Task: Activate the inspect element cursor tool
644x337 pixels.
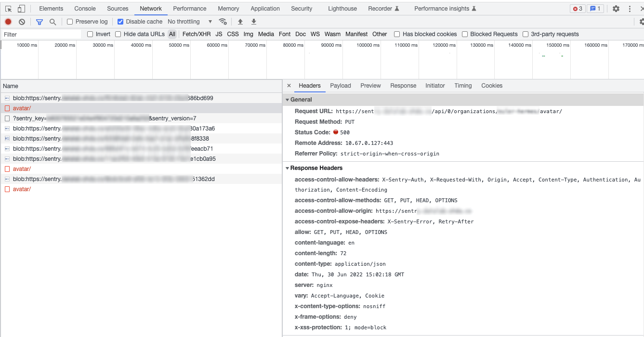Action: point(8,8)
